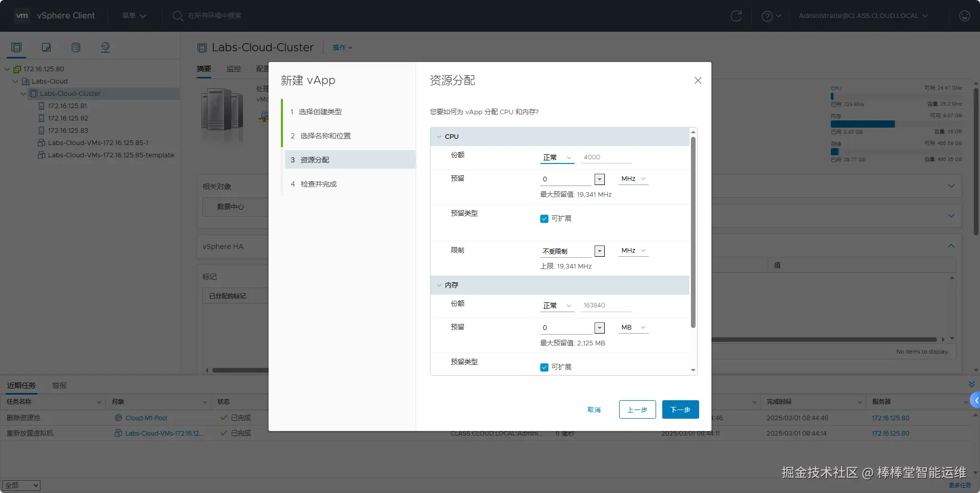Switch to the 摘要 tab
The width and height of the screenshot is (980, 493).
204,69
